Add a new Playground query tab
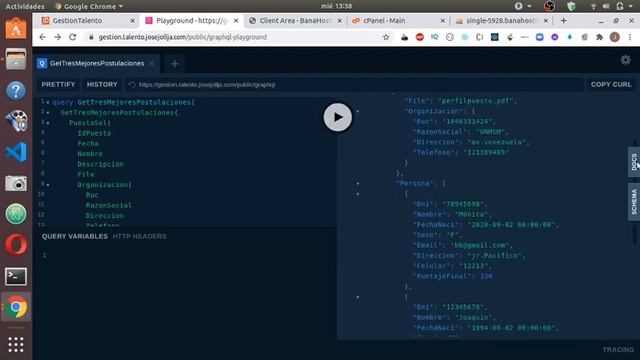Image resolution: width=640 pixels, height=360 pixels. (x=175, y=64)
